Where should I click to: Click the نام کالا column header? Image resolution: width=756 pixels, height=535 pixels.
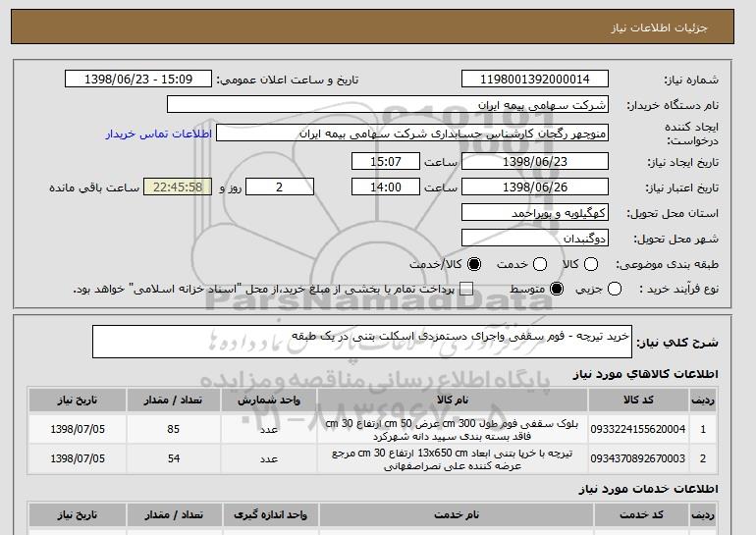[453, 401]
